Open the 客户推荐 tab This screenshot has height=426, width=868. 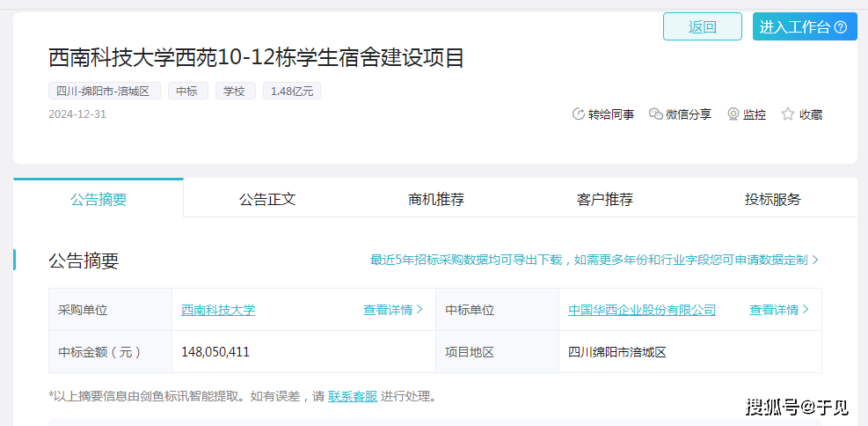[604, 199]
